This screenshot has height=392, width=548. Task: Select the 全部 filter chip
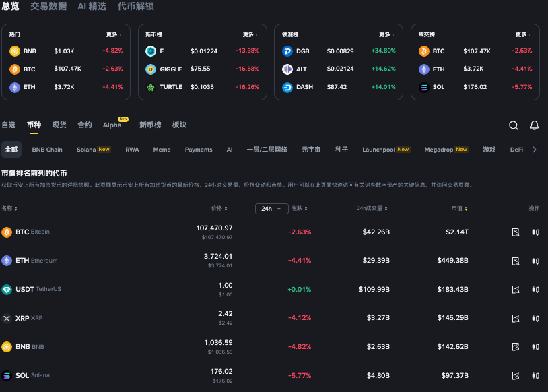pyautogui.click(x=11, y=149)
